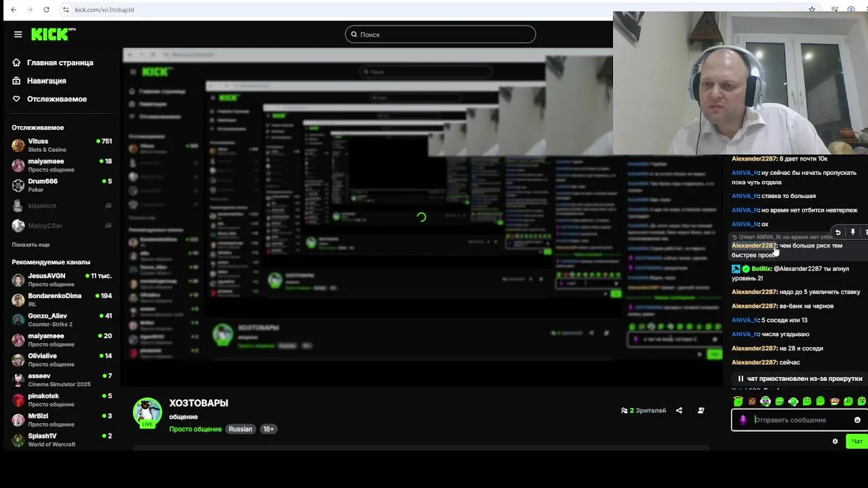
Task: Open recommended channel JesusAVGN
Action: pyautogui.click(x=61, y=280)
